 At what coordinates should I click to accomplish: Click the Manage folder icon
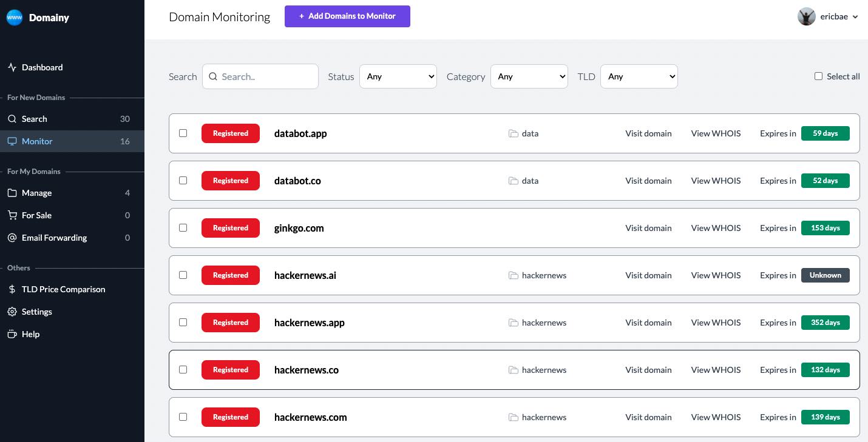(12, 193)
